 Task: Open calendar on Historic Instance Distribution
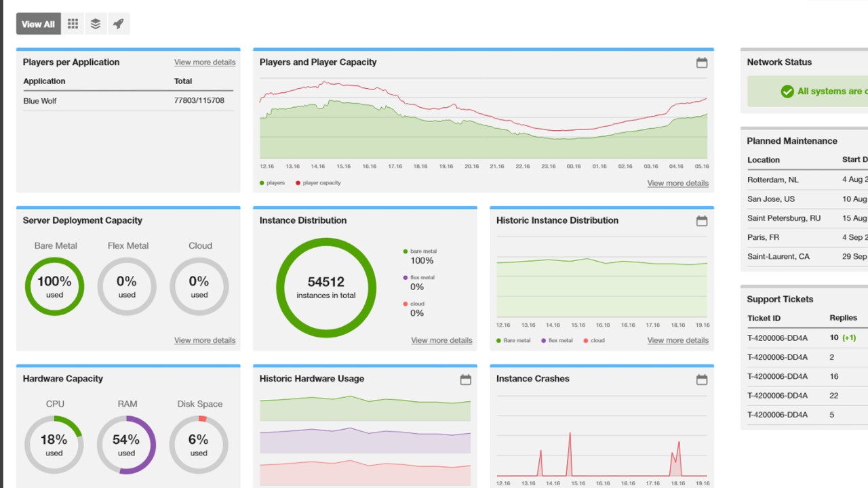click(702, 221)
